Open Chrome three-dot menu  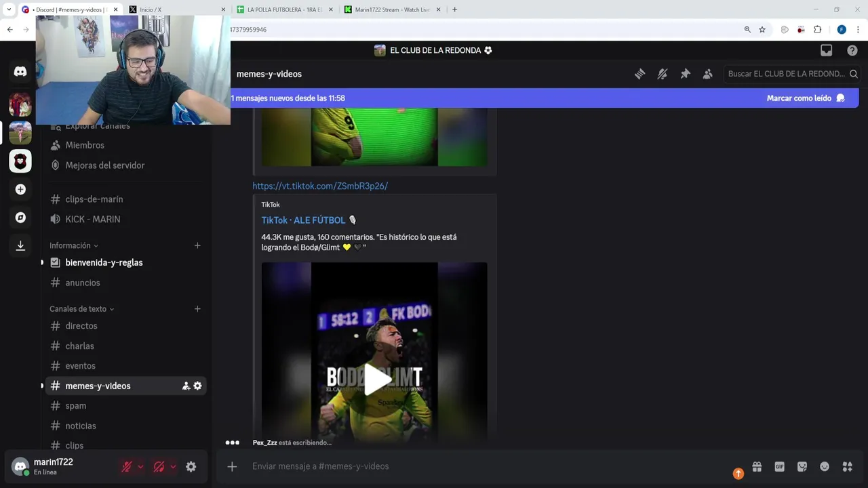(858, 30)
